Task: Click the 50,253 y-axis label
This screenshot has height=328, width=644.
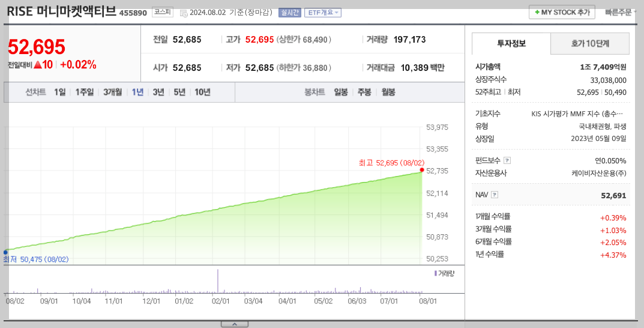Action: [437, 259]
